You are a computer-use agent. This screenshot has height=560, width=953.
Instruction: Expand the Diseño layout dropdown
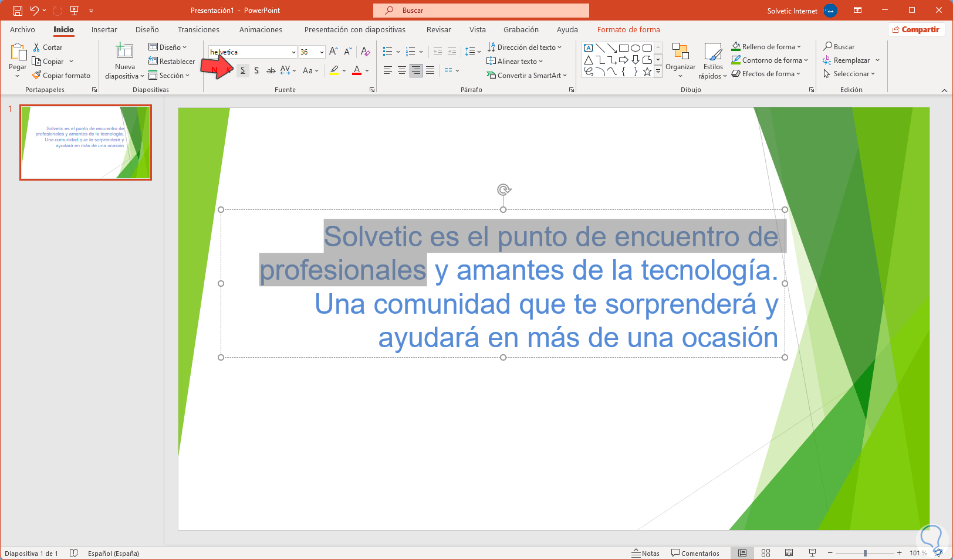(168, 47)
